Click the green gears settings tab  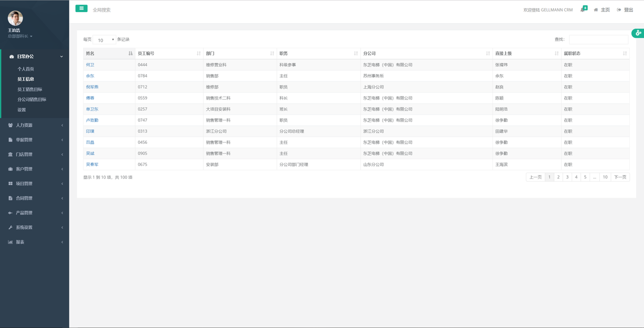click(637, 33)
